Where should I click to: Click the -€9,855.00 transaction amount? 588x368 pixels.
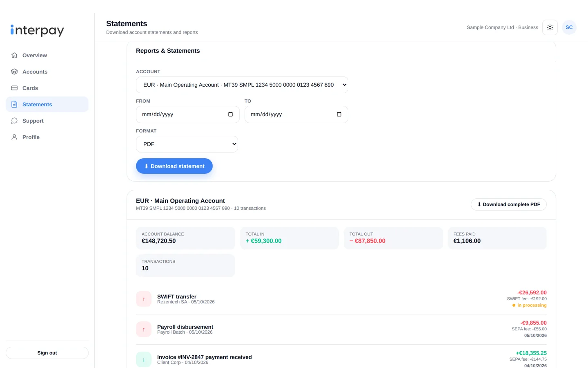533,323
